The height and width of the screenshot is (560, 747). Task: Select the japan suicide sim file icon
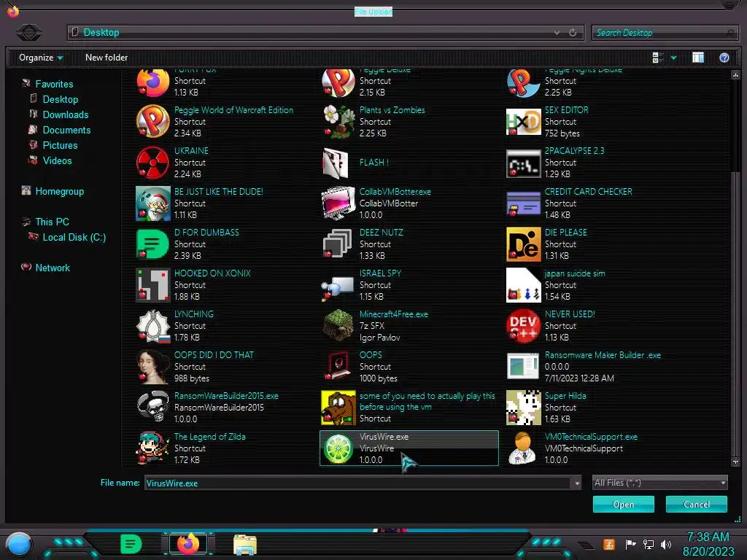tap(524, 285)
